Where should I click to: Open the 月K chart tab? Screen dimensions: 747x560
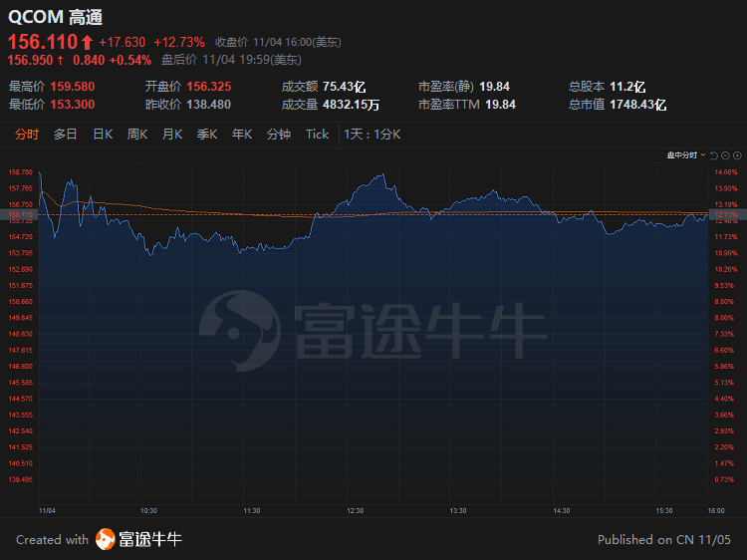(x=172, y=135)
